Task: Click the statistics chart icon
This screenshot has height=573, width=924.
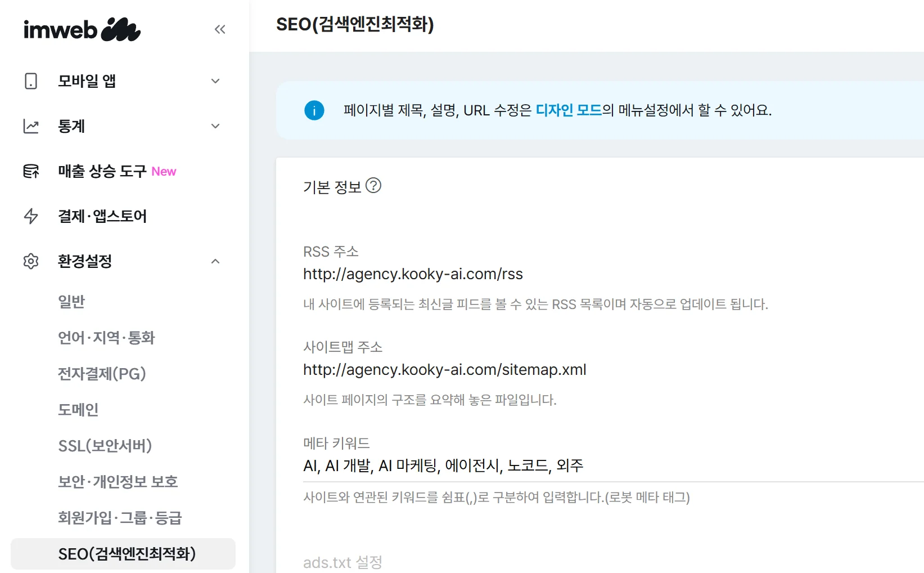Action: point(31,126)
